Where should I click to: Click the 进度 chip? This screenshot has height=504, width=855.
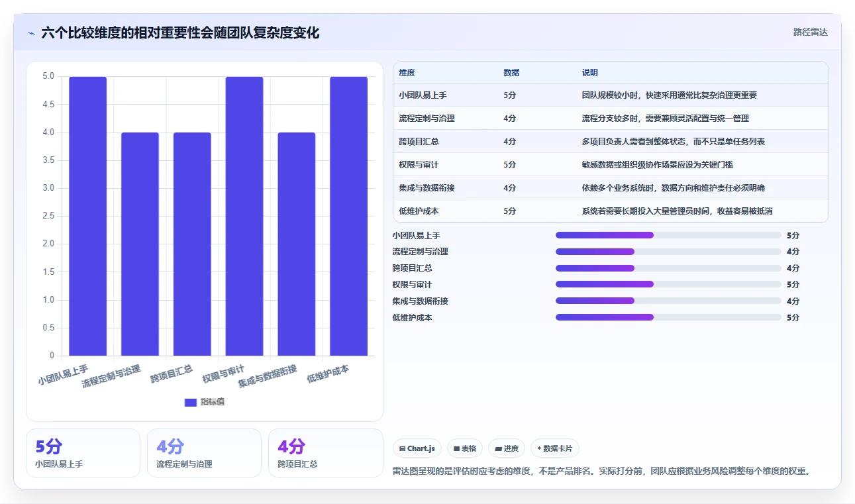pyautogui.click(x=507, y=448)
